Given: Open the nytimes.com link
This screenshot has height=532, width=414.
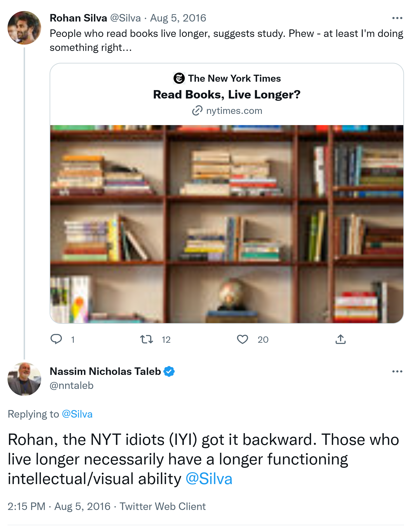Looking at the screenshot, I should point(234,111).
